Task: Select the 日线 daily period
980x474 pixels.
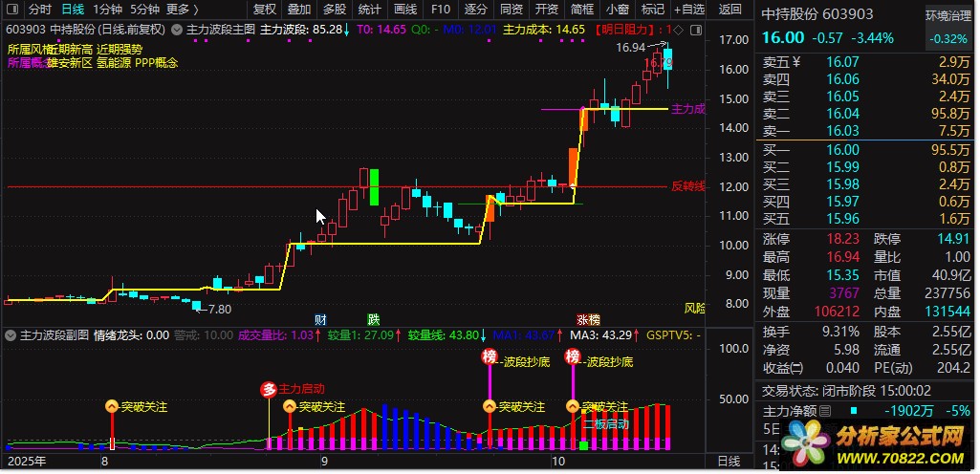Action: click(x=73, y=10)
